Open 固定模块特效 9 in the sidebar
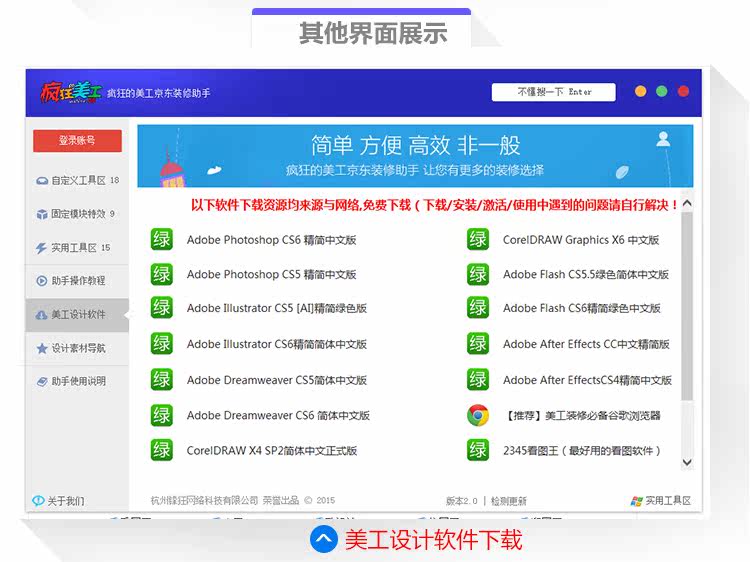 pos(77,214)
